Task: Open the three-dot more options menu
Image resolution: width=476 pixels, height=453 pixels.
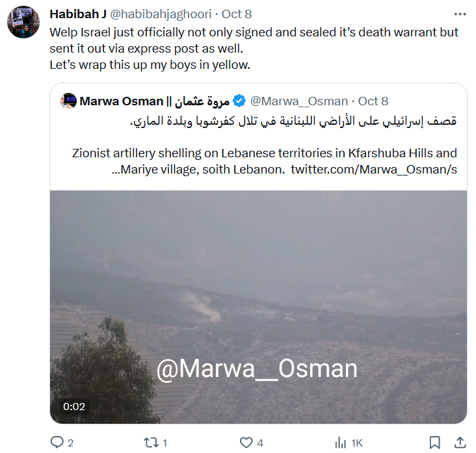Action: pos(460,14)
